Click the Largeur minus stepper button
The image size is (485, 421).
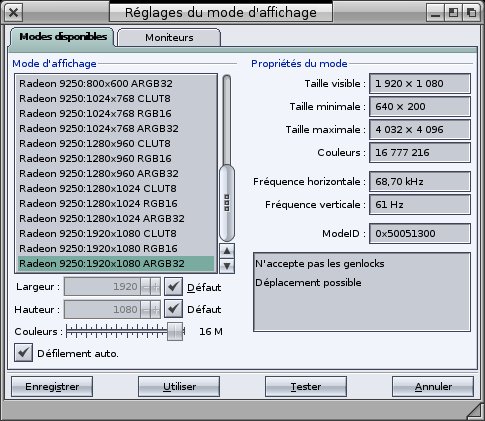pos(146,287)
